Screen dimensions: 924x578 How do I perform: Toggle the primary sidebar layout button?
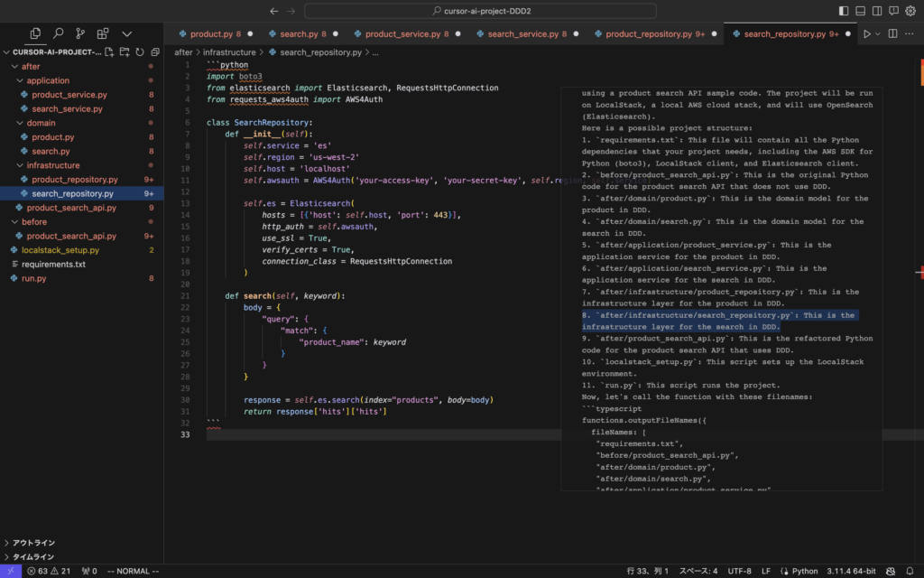click(x=844, y=11)
